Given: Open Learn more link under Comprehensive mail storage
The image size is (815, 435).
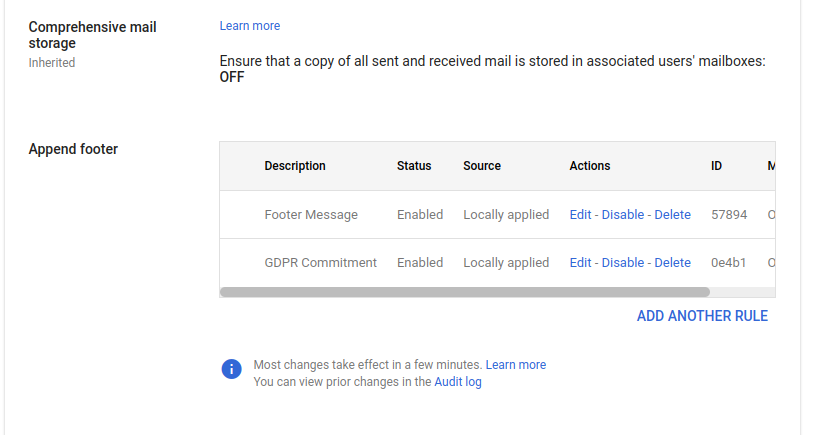Looking at the screenshot, I should 249,26.
